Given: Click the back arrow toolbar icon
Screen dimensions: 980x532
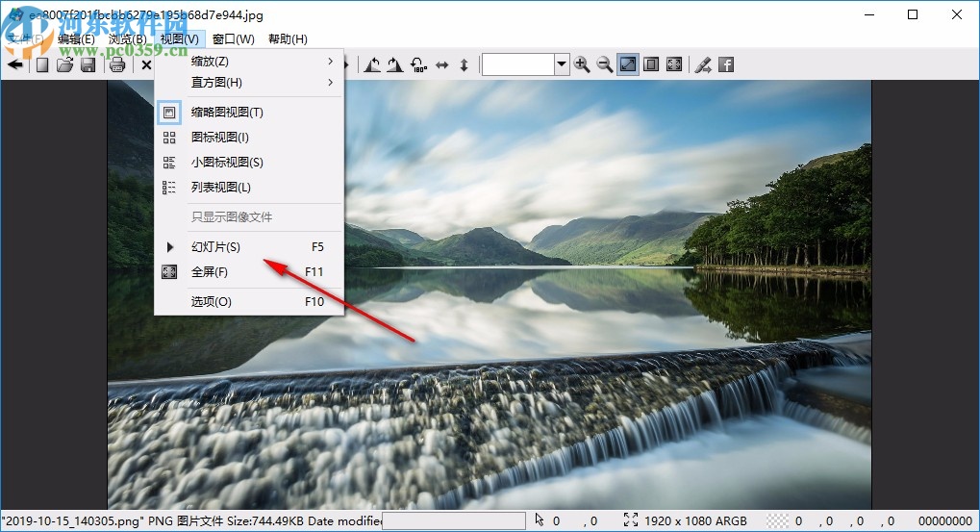Looking at the screenshot, I should (x=15, y=64).
